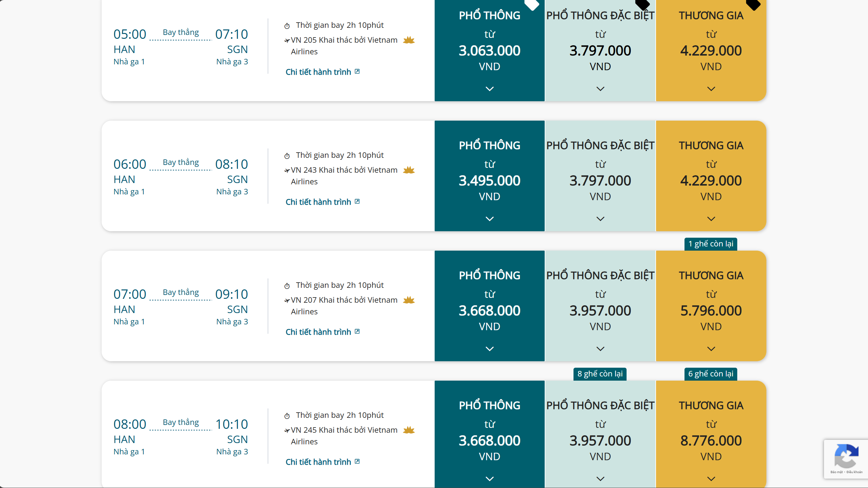Select Thương Gia 4.229.000 on the 05:00 flight
The width and height of the screenshot is (868, 488).
tap(711, 50)
